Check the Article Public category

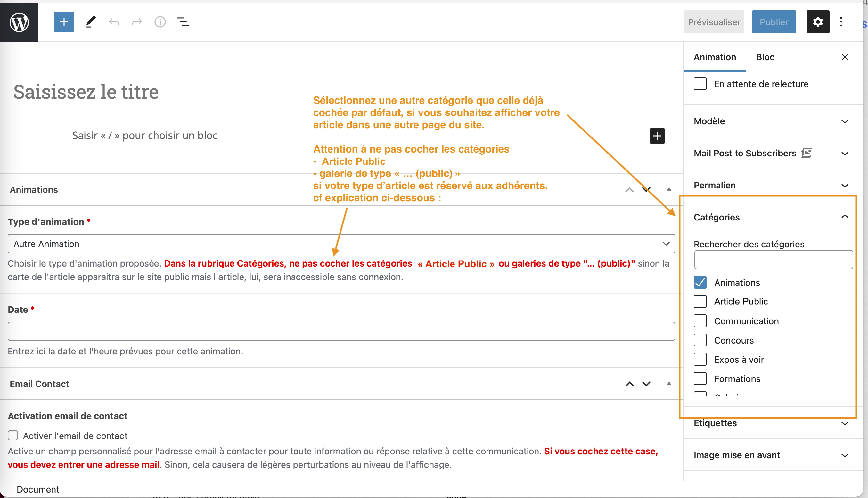[x=700, y=301]
